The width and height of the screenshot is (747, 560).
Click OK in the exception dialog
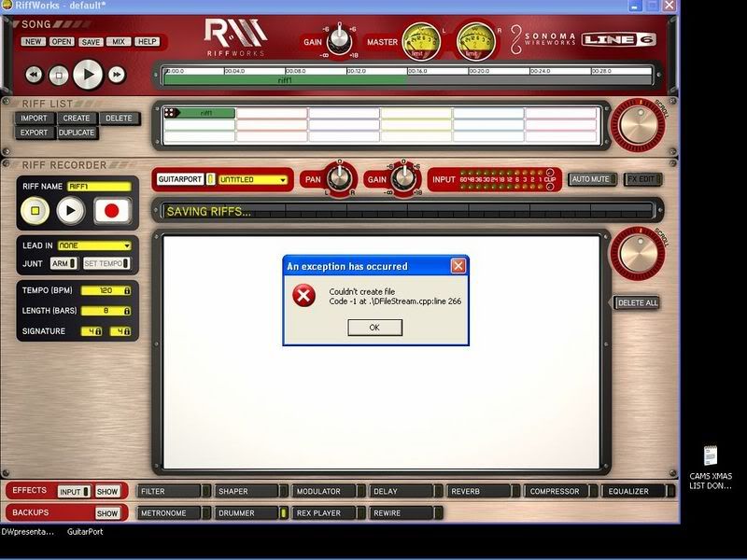[x=374, y=328]
